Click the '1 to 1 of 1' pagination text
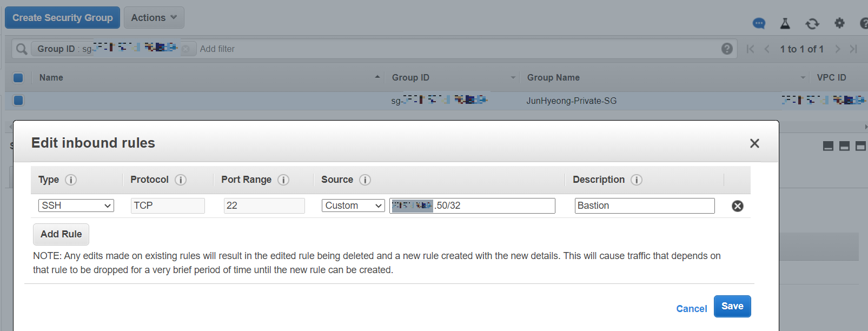Viewport: 868px width, 331px height. coord(801,49)
